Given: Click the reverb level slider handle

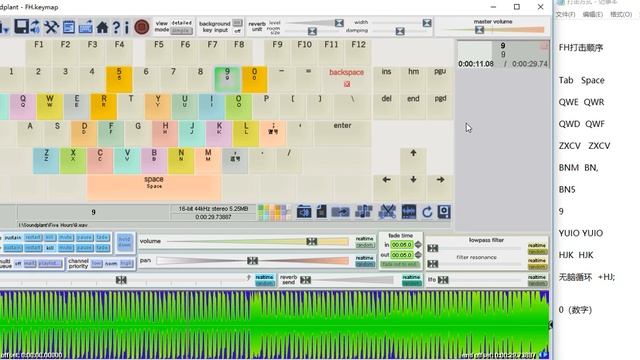Looking at the screenshot, I should click(x=339, y=23).
